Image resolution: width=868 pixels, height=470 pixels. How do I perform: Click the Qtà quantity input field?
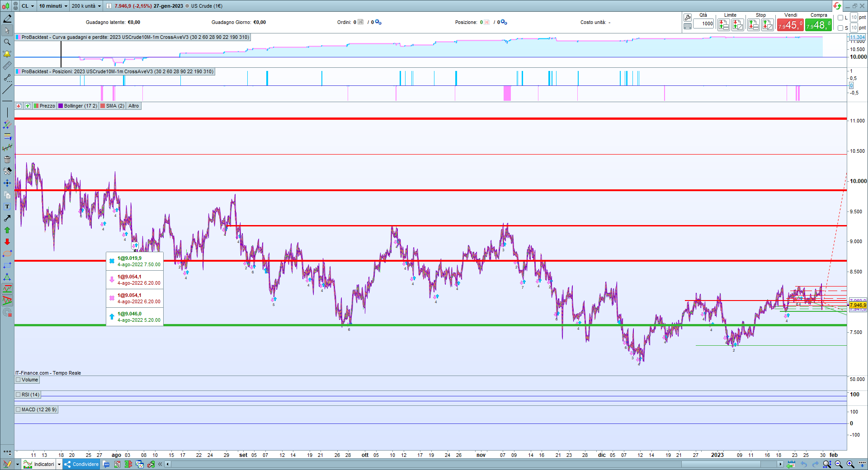click(x=704, y=23)
